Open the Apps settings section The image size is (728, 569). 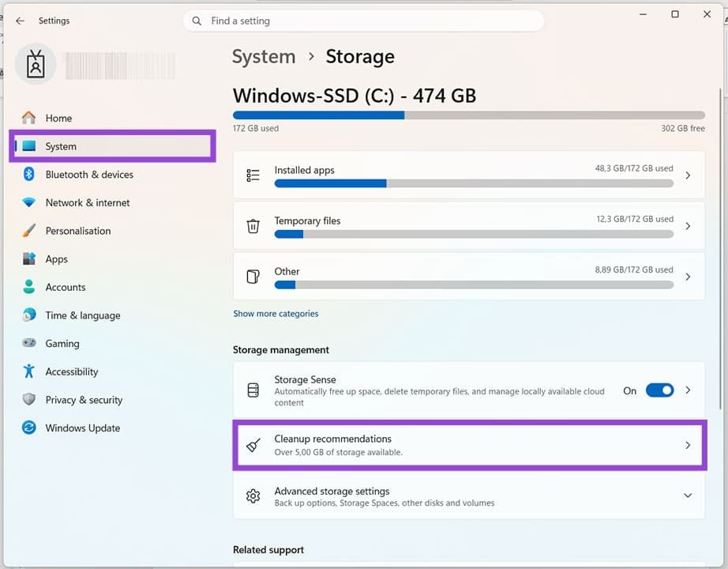click(x=56, y=259)
